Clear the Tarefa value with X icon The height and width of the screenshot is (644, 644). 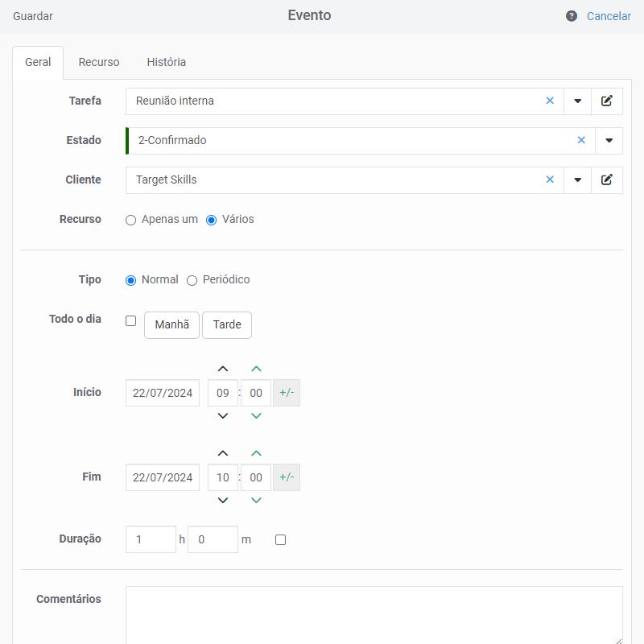(550, 101)
